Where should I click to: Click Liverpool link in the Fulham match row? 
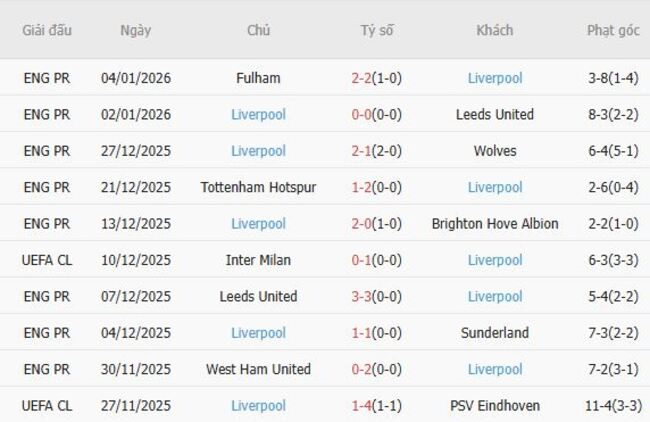click(495, 78)
